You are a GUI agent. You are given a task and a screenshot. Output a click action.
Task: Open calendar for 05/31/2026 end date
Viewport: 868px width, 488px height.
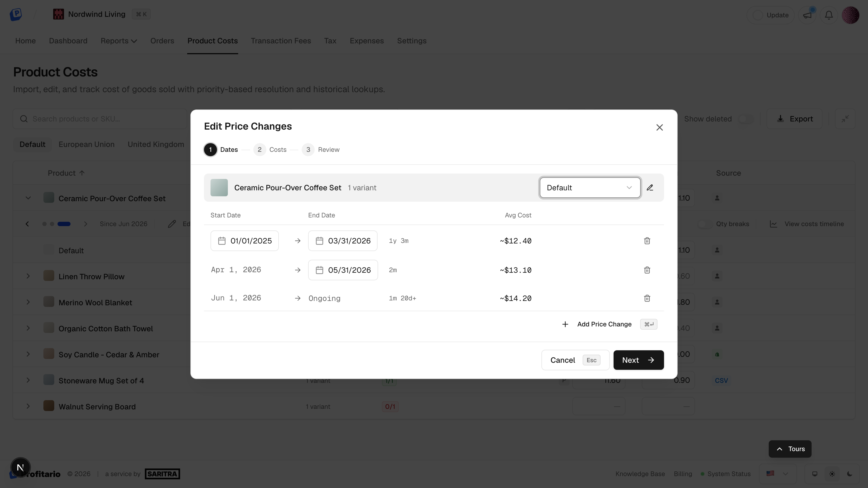click(x=343, y=270)
